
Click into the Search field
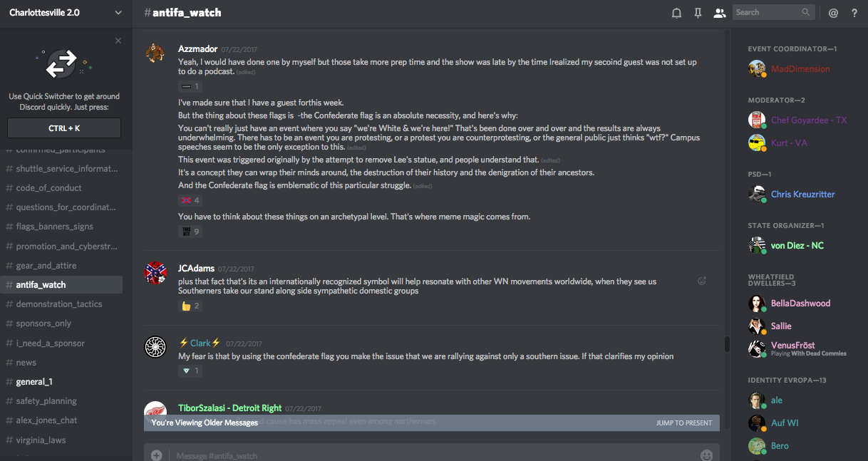[x=767, y=13]
